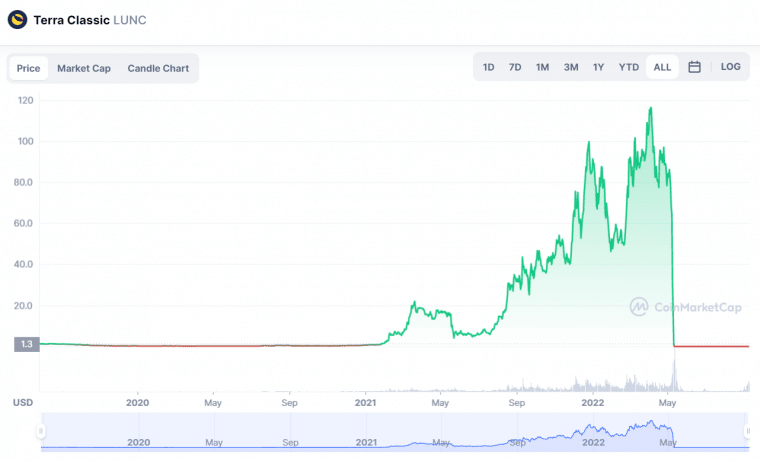Switch to the Market Cap tab
This screenshot has height=461, width=760.
(x=84, y=68)
